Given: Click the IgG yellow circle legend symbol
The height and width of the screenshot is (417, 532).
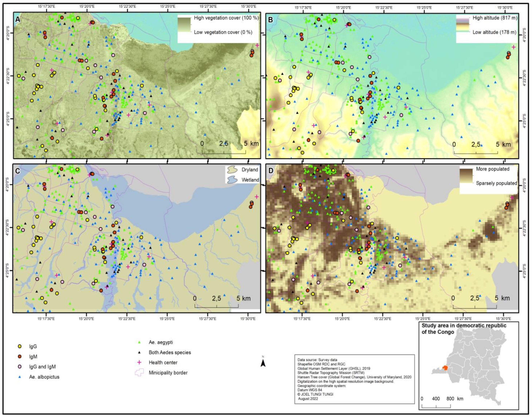Looking at the screenshot, I should (x=20, y=346).
